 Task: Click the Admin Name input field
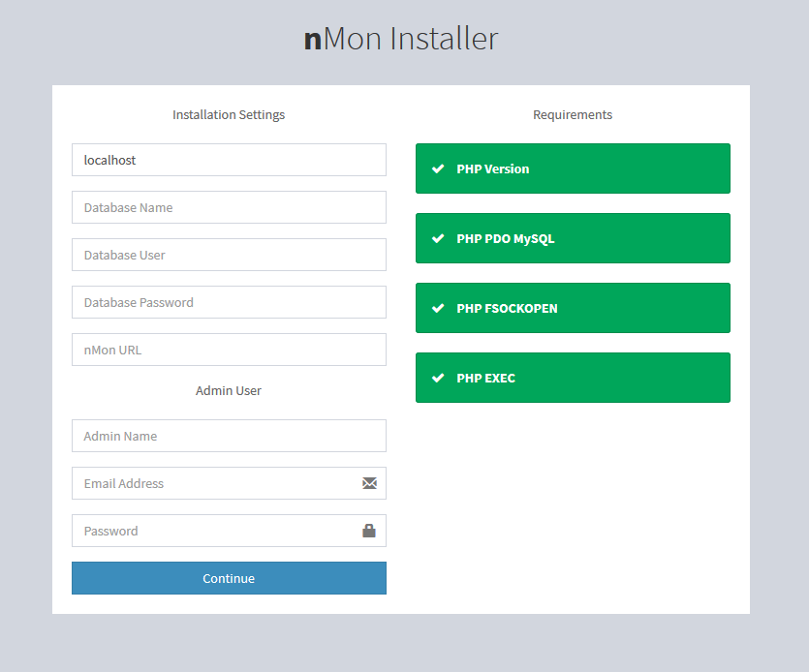click(229, 436)
